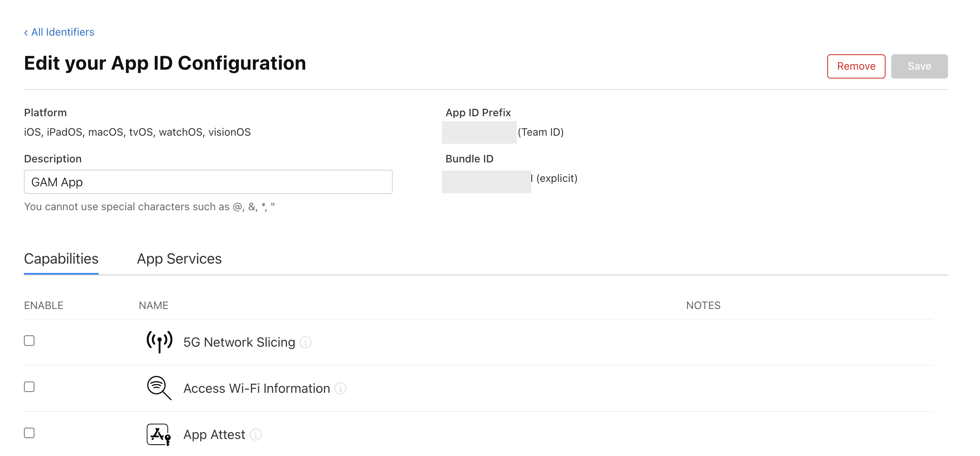Click the red Remove button

tap(856, 66)
